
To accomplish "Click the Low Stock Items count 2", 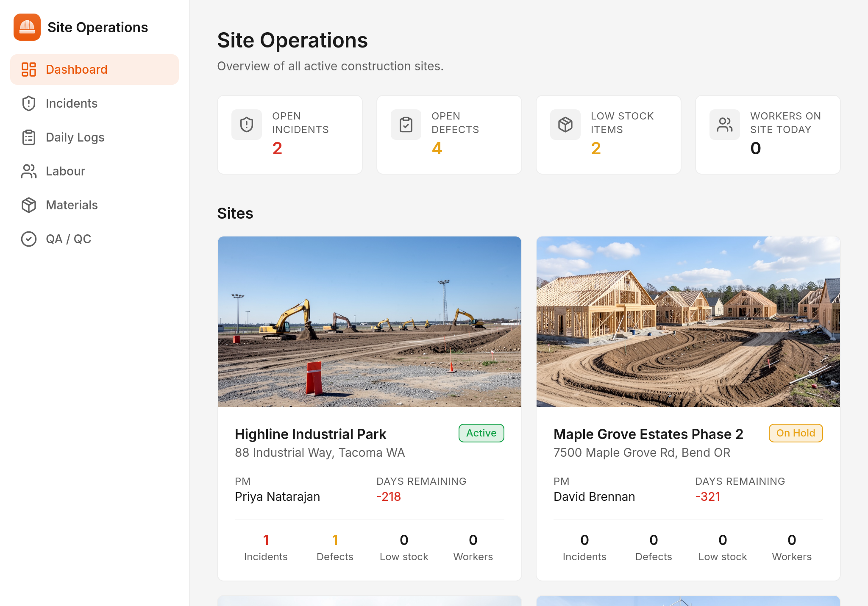I will point(596,148).
